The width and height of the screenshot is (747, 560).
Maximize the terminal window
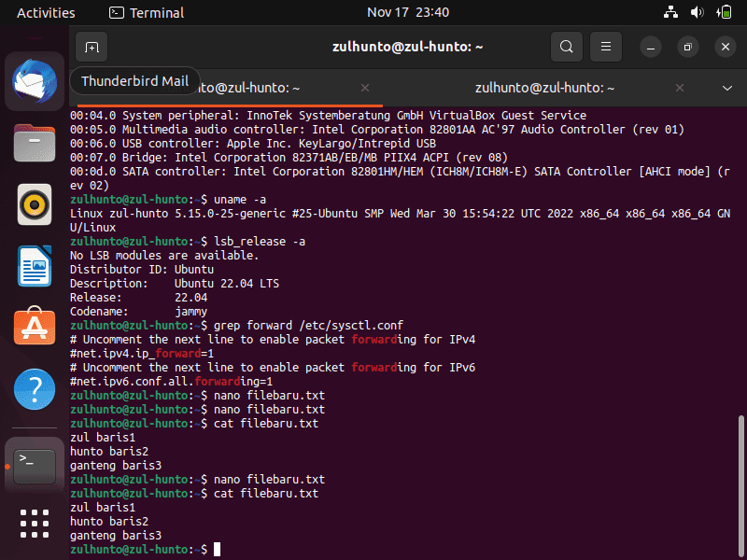point(688,47)
